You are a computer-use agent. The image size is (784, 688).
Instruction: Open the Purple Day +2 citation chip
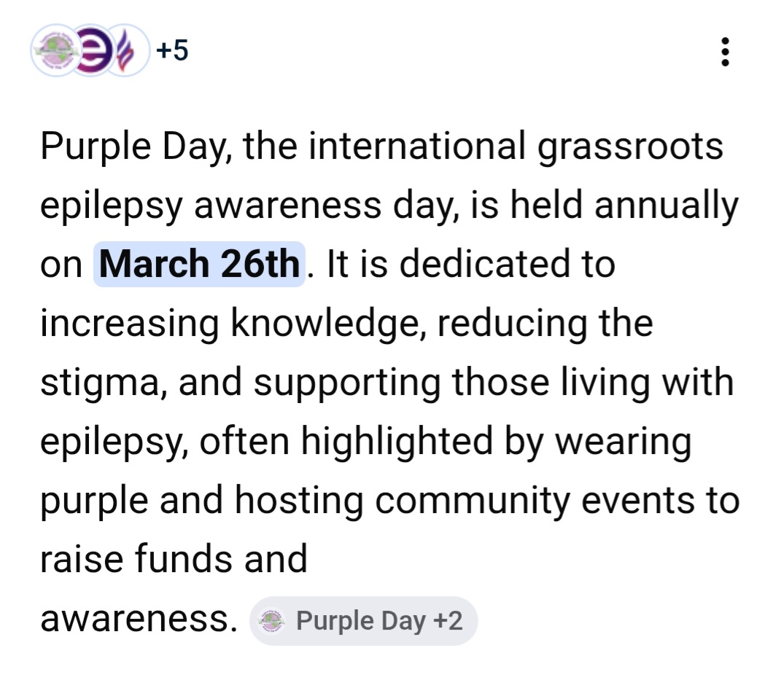363,621
